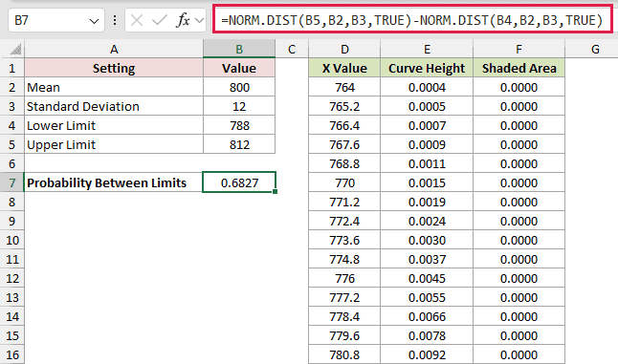Select X value cell 768.8
618x364 pixels.
click(344, 163)
